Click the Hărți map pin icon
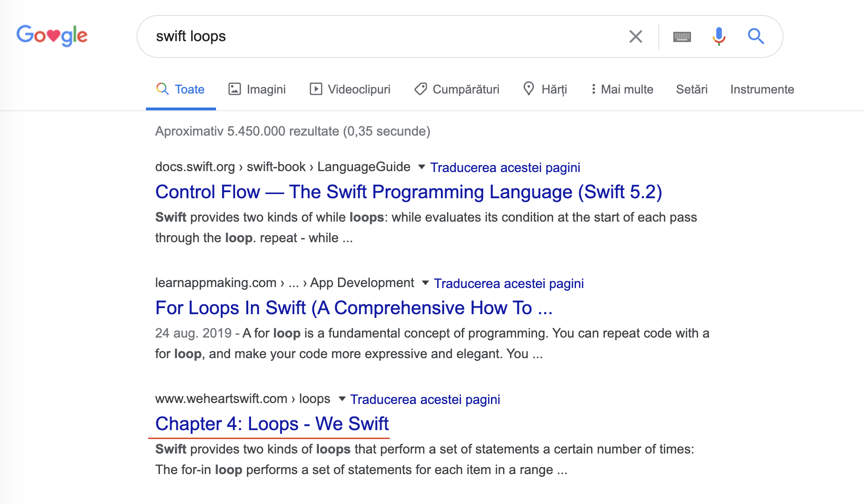Viewport: 864px width, 504px height. pyautogui.click(x=529, y=88)
